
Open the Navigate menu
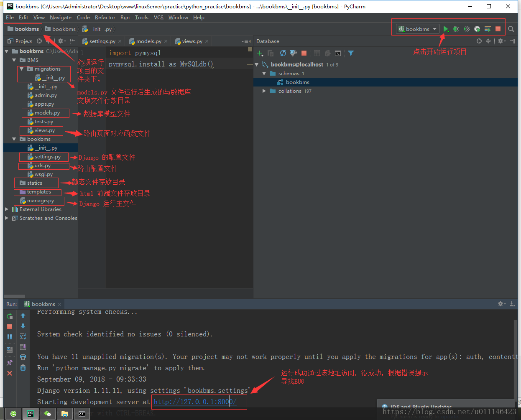[x=61, y=17]
